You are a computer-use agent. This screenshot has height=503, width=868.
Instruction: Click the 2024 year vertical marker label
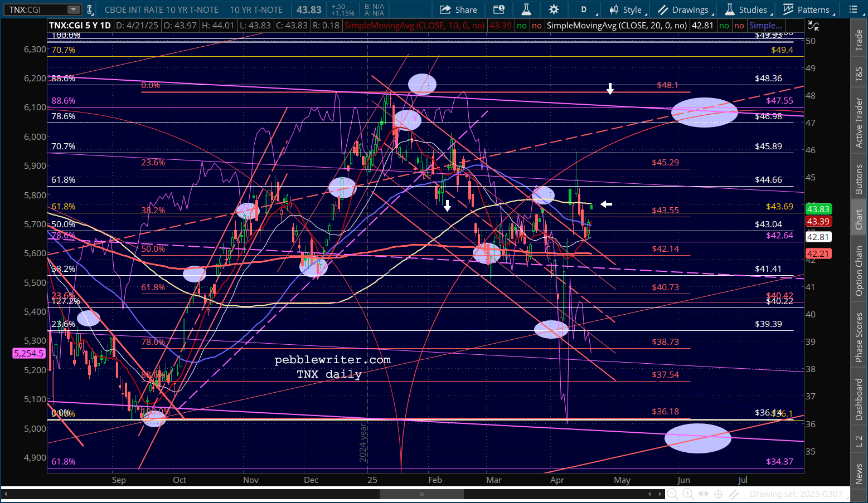(362, 442)
